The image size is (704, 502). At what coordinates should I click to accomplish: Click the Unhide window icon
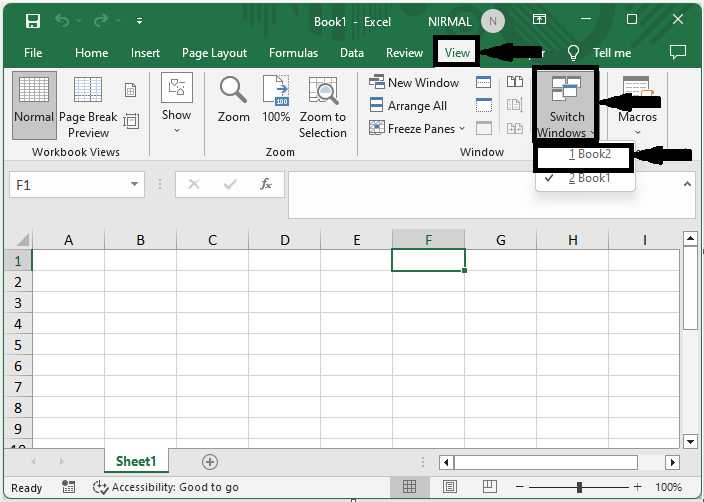(x=484, y=128)
